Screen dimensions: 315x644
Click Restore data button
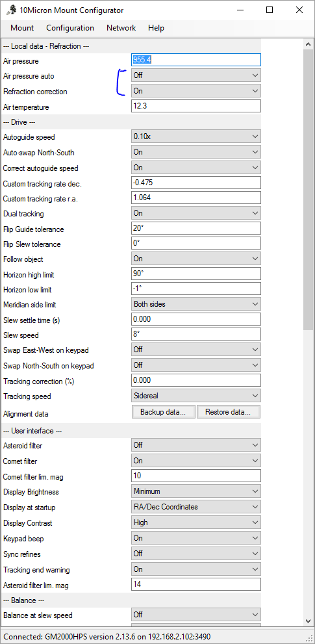pyautogui.click(x=229, y=412)
